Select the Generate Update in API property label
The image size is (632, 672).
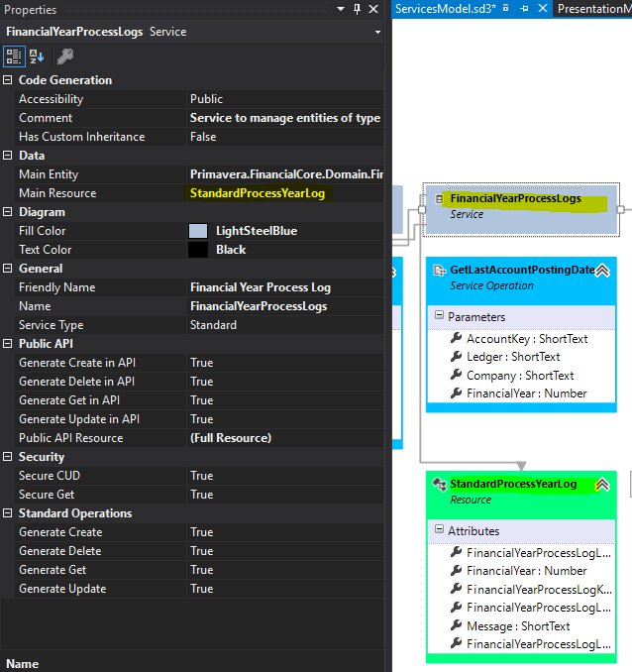(x=79, y=419)
